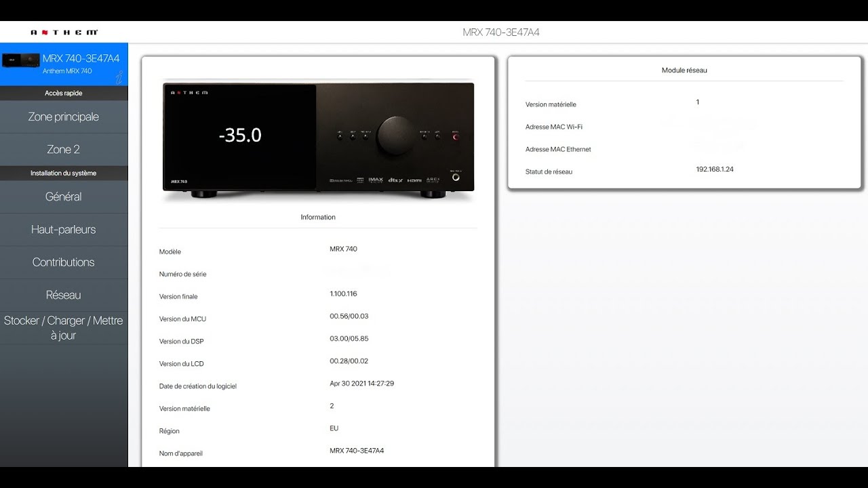Open the Contributions page
This screenshot has width=868, height=488.
tap(64, 262)
